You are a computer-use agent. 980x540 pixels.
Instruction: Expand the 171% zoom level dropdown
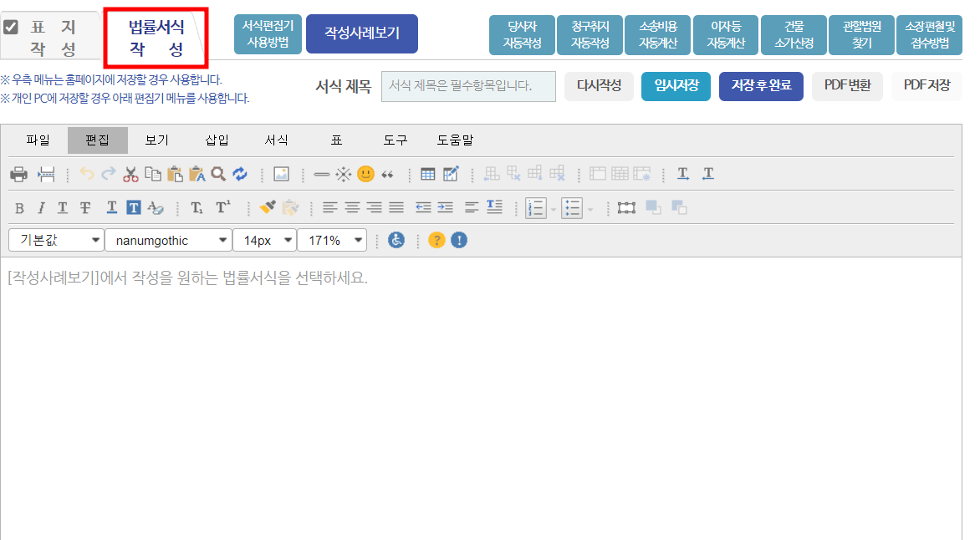tap(332, 239)
